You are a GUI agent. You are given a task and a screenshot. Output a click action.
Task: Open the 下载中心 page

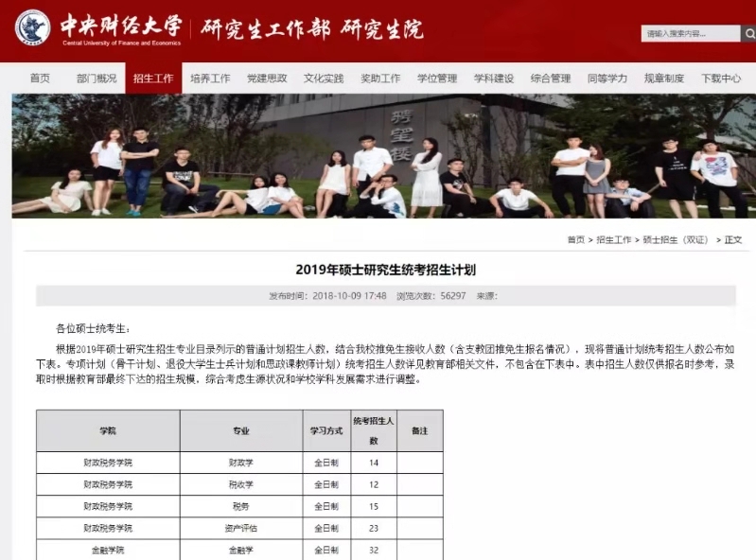[721, 79]
